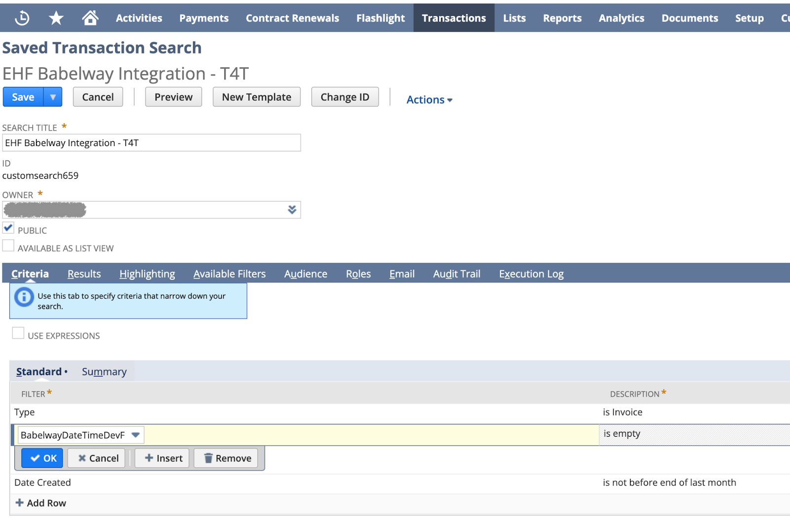Toggle the Use Expressions checkbox

[18, 334]
